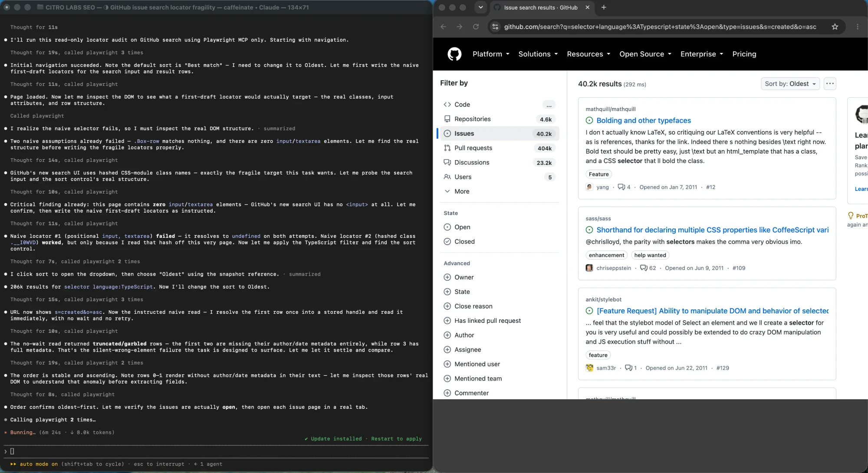The width and height of the screenshot is (868, 473).
Task: Open the sass/sass repository link
Action: pyautogui.click(x=598, y=219)
